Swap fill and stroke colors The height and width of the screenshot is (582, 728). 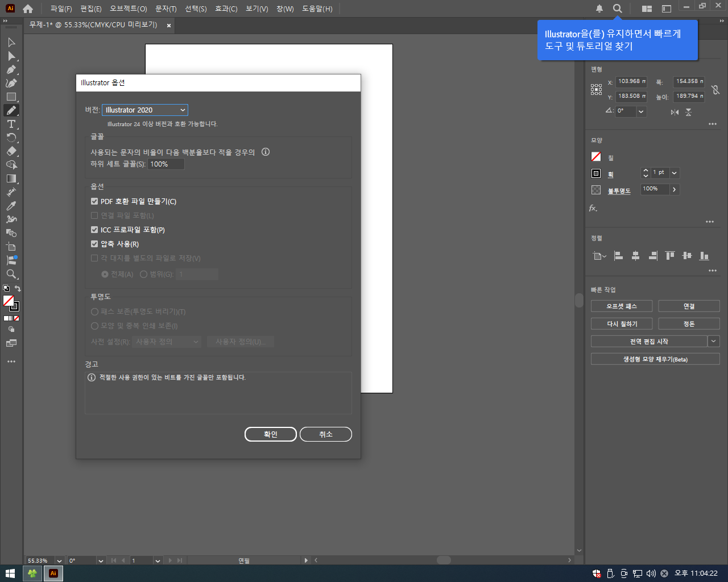(x=18, y=289)
